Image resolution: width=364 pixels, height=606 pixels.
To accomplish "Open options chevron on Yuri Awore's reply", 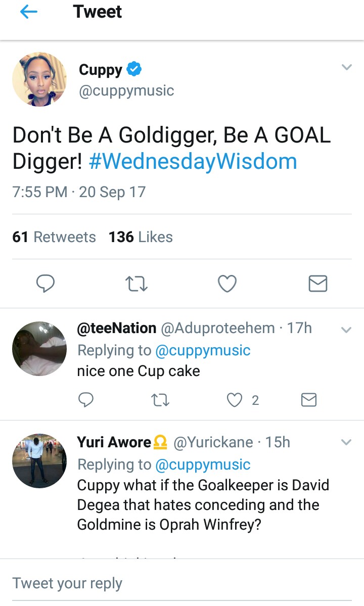I will pos(346,443).
